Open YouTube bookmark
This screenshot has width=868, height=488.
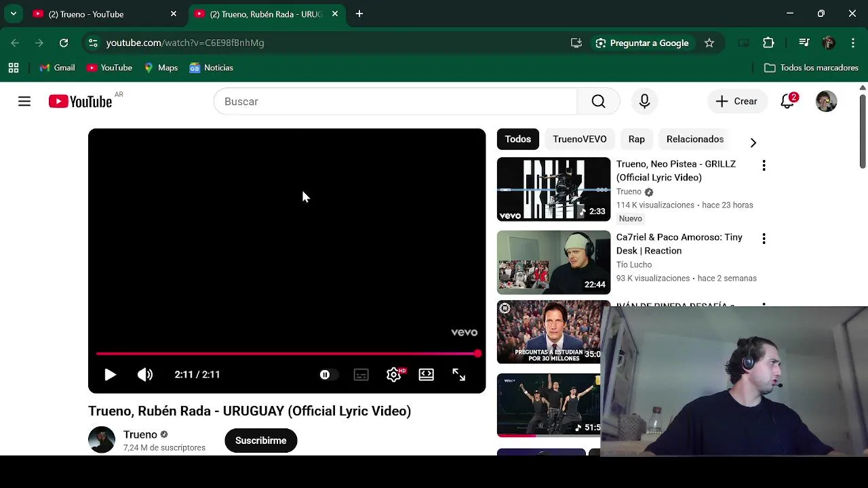(x=109, y=68)
